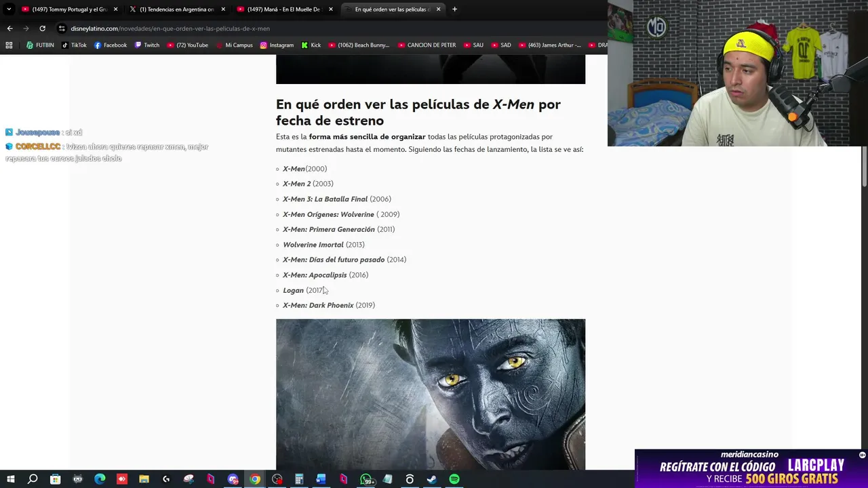Click the 'fecha de estreno' heading
Screen dimensions: 868x488
point(330,121)
